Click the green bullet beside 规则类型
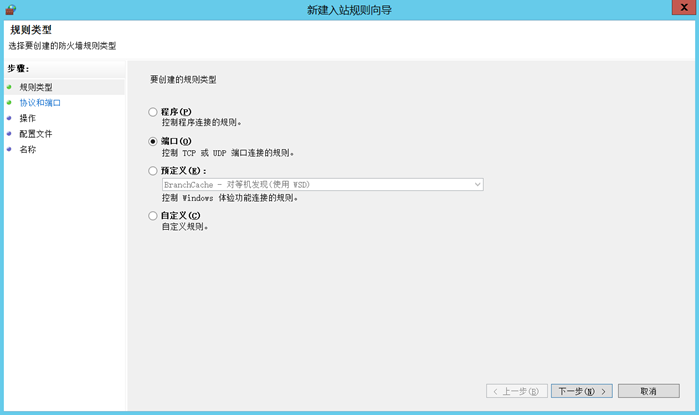 [x=9, y=87]
